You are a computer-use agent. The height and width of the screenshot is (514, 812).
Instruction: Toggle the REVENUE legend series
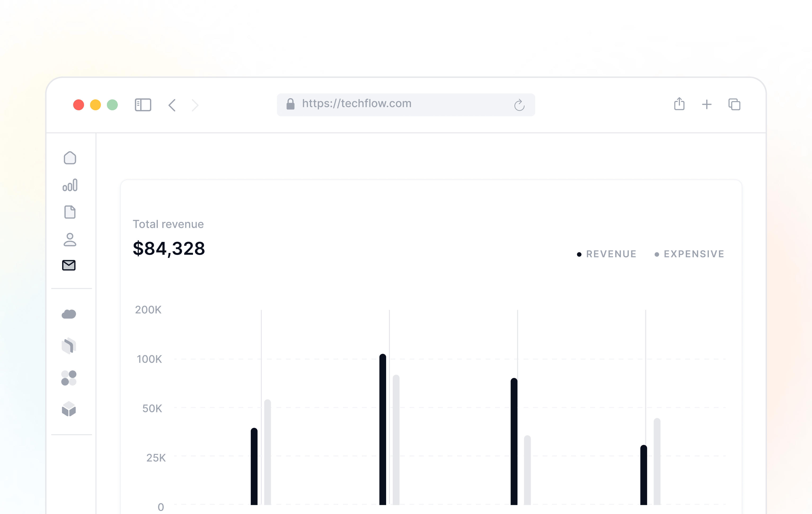[x=607, y=254]
